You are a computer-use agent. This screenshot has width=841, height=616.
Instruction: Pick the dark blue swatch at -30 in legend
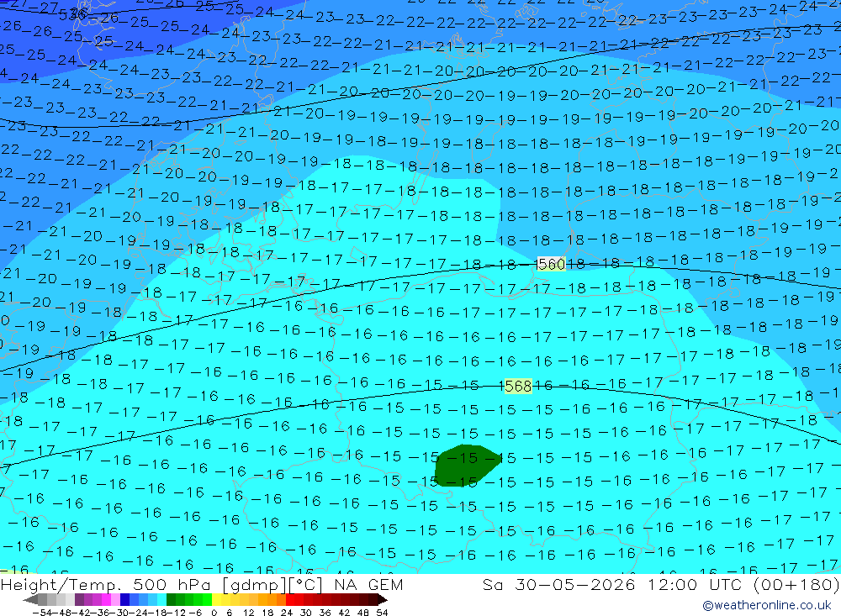(x=124, y=599)
